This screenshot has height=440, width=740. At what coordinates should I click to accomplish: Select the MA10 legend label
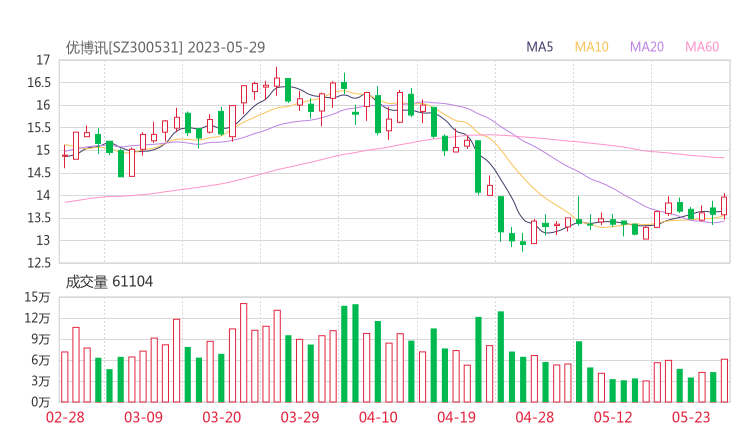click(x=591, y=47)
